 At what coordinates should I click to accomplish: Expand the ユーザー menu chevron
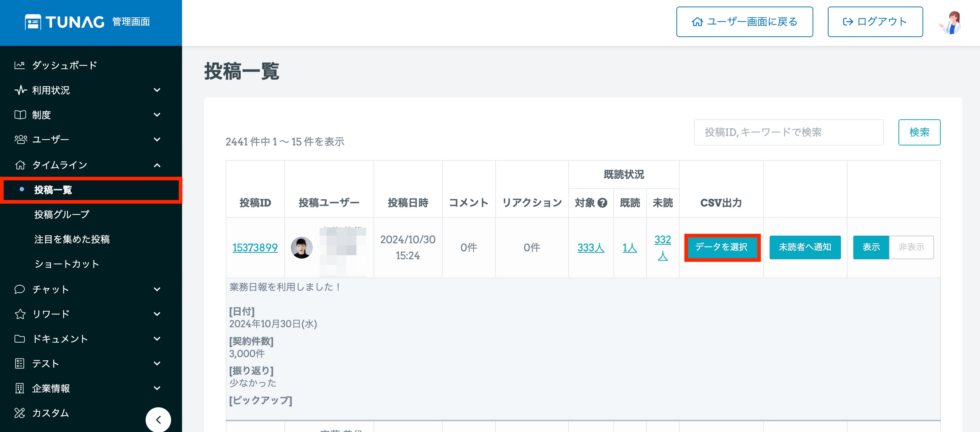157,139
